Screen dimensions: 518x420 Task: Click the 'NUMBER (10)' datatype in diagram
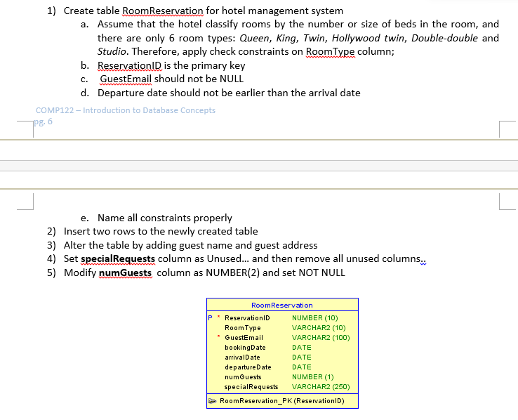tap(314, 318)
